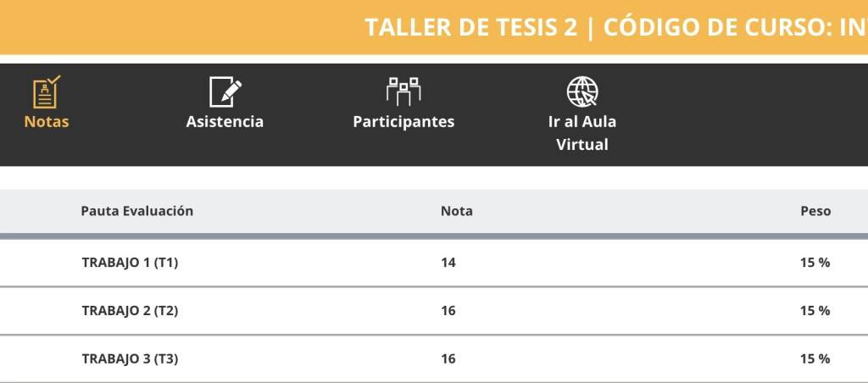Image resolution: width=868 pixels, height=383 pixels.
Task: Select the TRABAJO 1 (T1) row label
Action: pyautogui.click(x=130, y=263)
